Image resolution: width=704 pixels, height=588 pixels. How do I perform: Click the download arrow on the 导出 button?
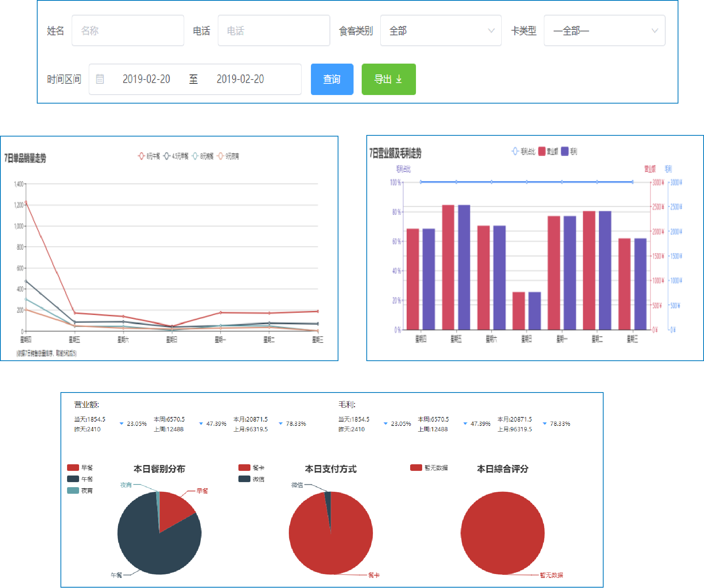tap(399, 79)
